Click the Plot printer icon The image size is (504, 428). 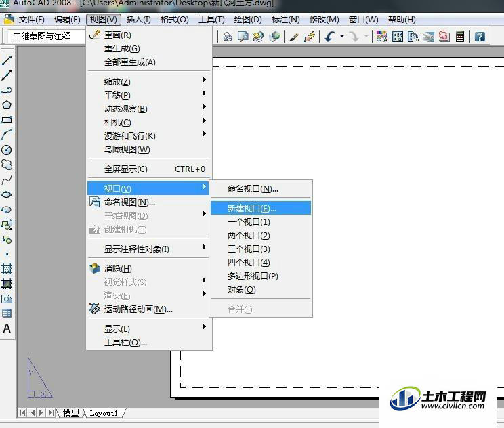[228, 37]
